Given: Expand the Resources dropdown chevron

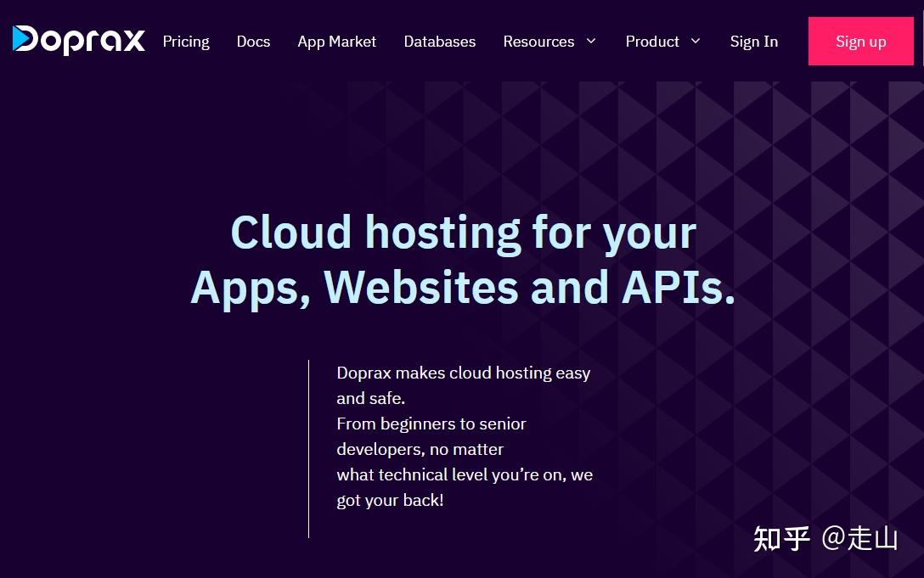Looking at the screenshot, I should pyautogui.click(x=591, y=42).
